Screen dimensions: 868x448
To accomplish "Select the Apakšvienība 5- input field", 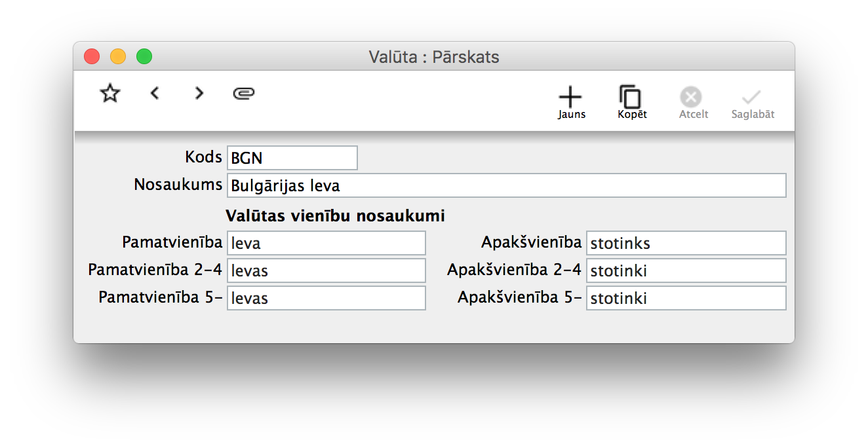I will pyautogui.click(x=685, y=298).
